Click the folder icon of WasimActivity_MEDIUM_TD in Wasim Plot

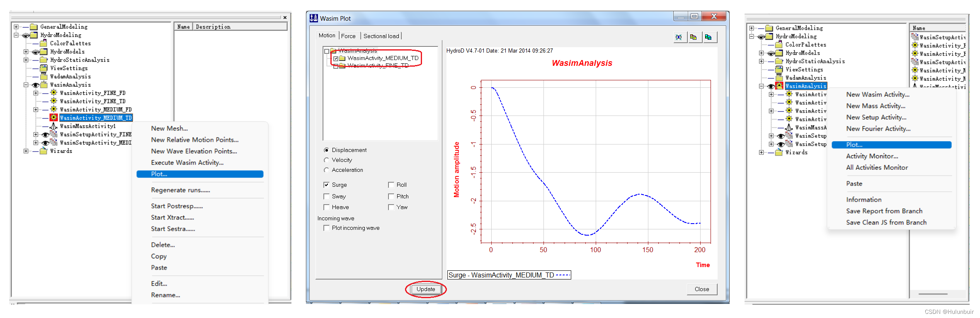pos(342,58)
